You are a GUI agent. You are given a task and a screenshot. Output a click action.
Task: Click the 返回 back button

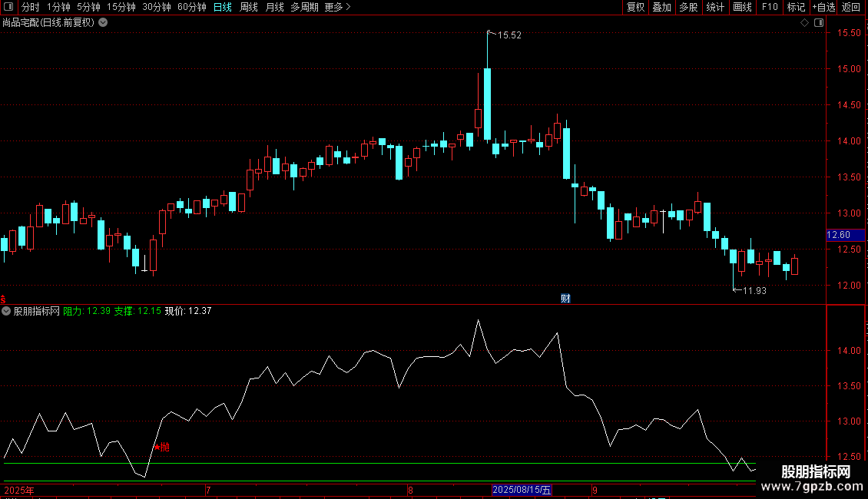click(x=851, y=7)
